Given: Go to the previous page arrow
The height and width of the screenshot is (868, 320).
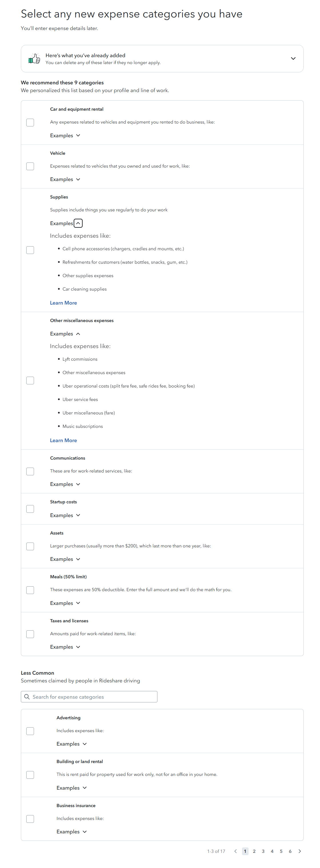Looking at the screenshot, I should click(x=235, y=851).
